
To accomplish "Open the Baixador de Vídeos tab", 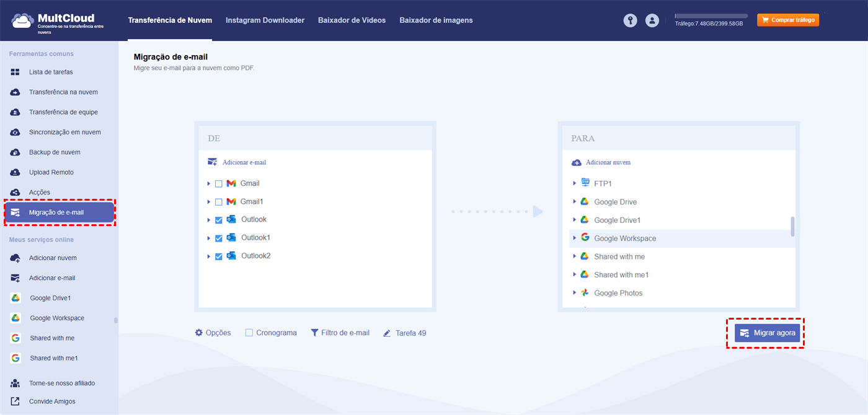I will (x=352, y=20).
